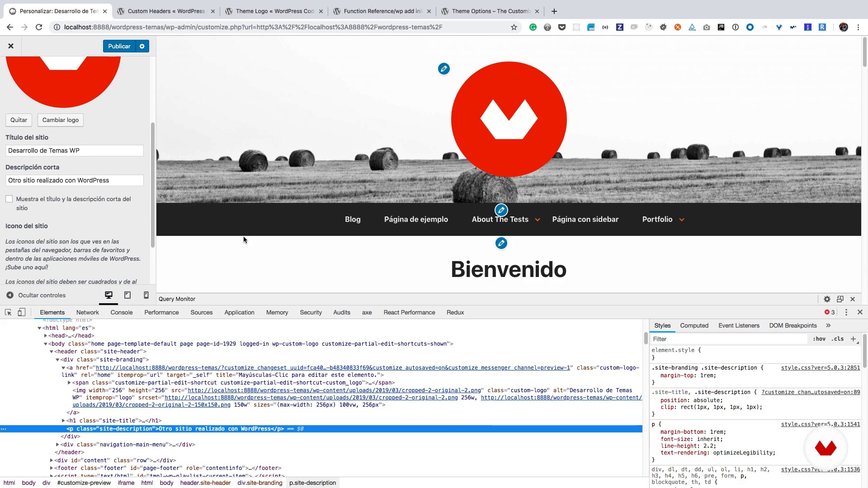868x488 pixels.
Task: Open the Redux DevTools tab
Action: point(455,312)
